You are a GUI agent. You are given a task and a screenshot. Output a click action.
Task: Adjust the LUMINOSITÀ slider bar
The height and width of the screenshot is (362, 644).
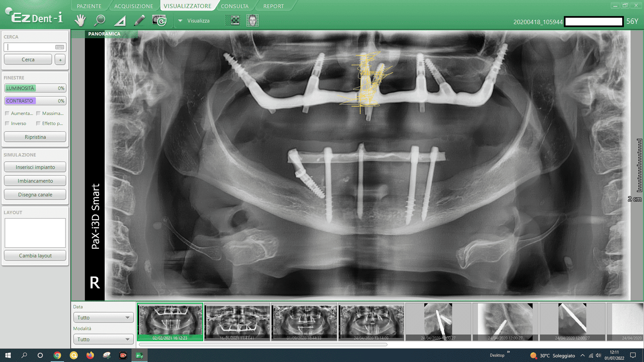pyautogui.click(x=35, y=88)
